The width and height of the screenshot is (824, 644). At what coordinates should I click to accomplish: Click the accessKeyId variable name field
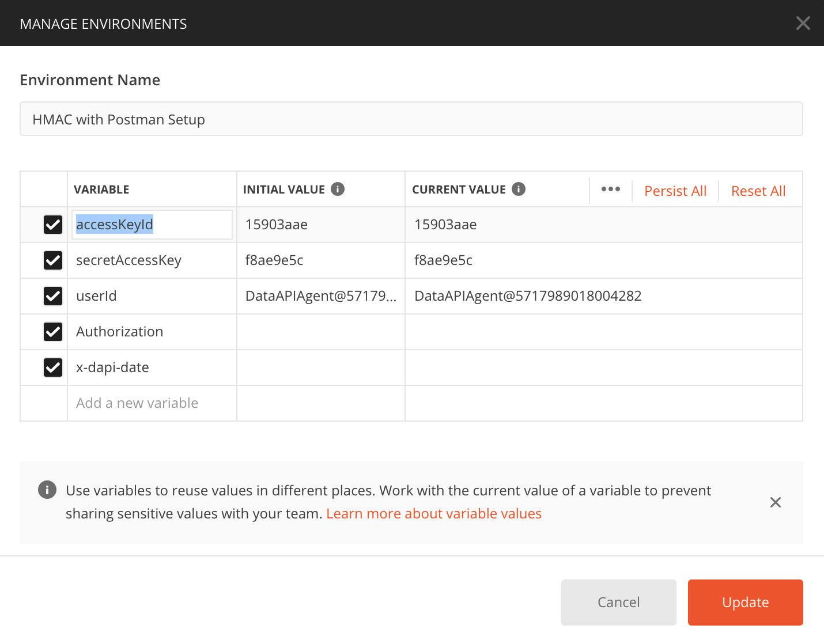click(153, 225)
